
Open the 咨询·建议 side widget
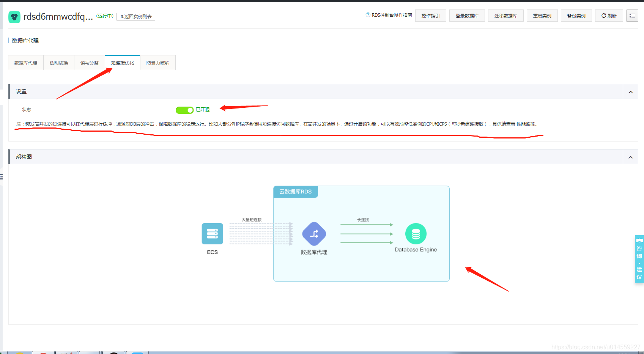(x=639, y=259)
